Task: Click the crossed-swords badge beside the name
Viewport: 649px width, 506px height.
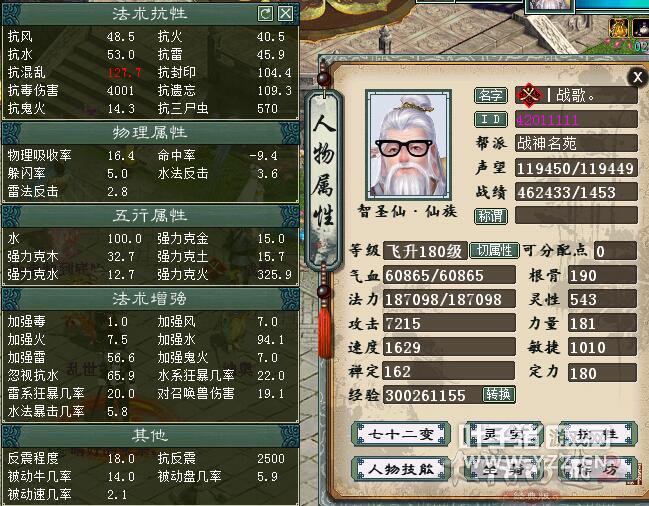Action: 529,95
